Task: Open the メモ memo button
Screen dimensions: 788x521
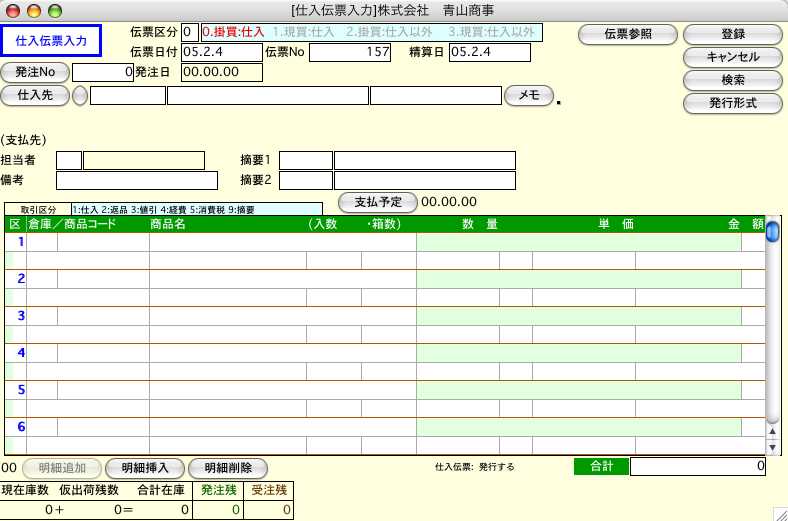Action: [x=529, y=96]
